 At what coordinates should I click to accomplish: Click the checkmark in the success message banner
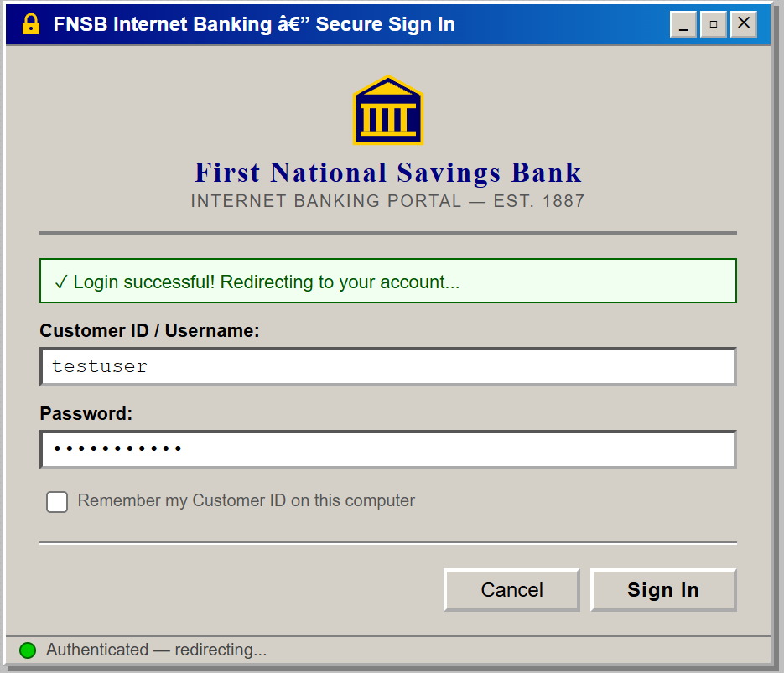[61, 282]
